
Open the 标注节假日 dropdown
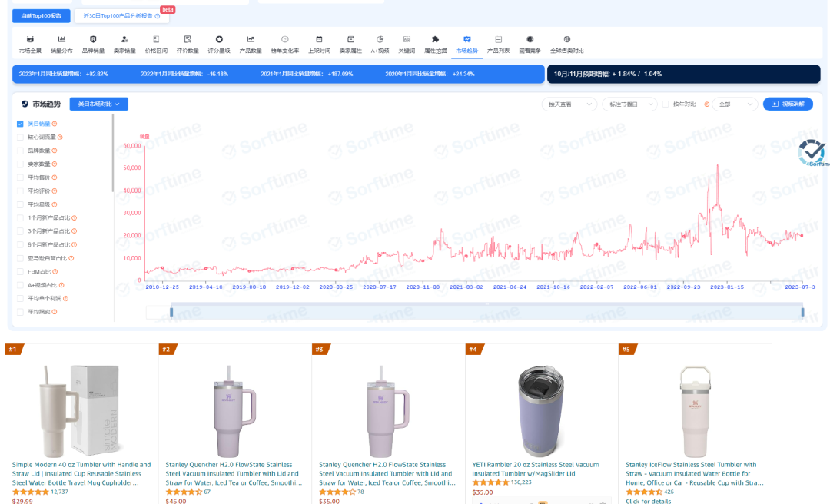pos(630,104)
